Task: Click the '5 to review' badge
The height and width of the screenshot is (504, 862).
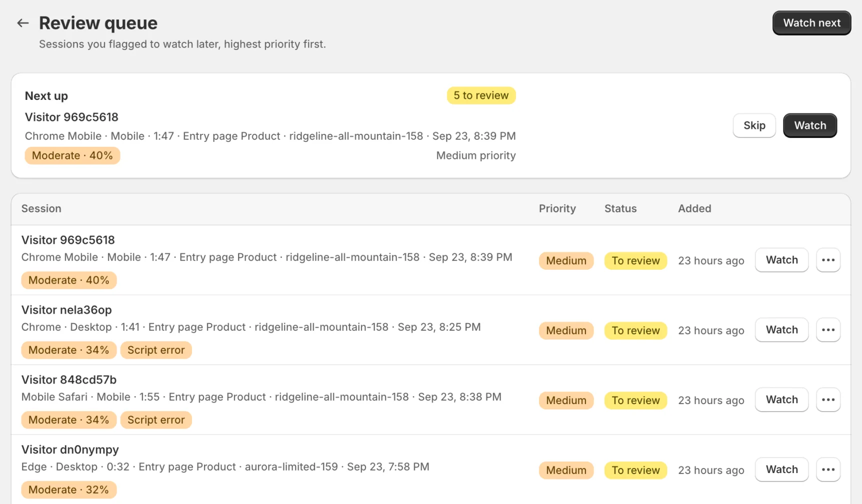Action: point(481,95)
